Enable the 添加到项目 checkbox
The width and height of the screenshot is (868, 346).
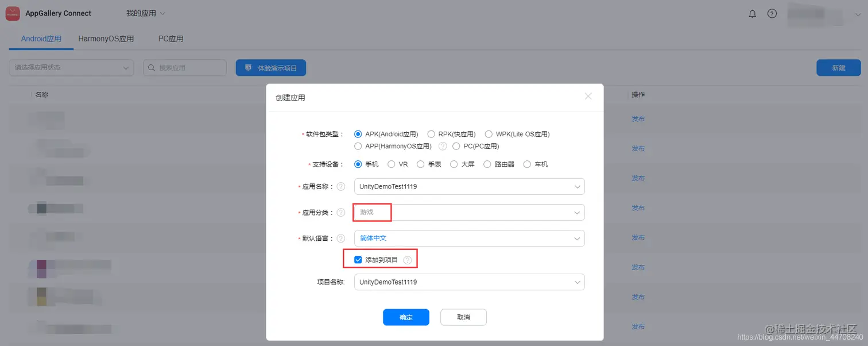358,260
